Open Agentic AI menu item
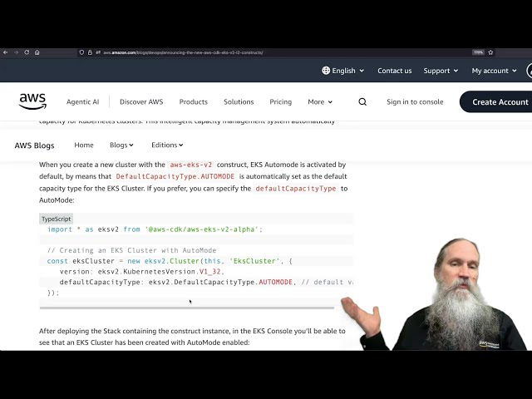The height and width of the screenshot is (399, 532). click(x=83, y=101)
